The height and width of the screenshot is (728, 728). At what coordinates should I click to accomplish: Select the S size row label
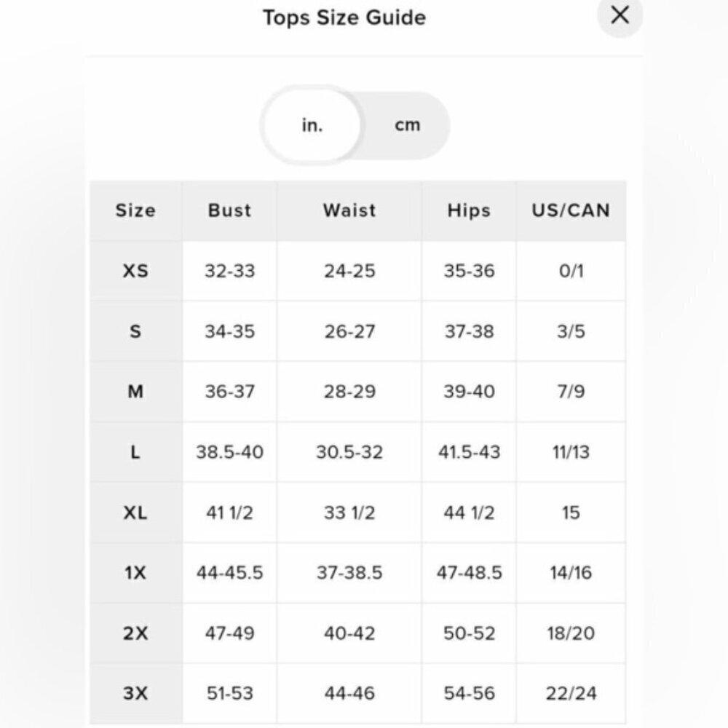135,331
